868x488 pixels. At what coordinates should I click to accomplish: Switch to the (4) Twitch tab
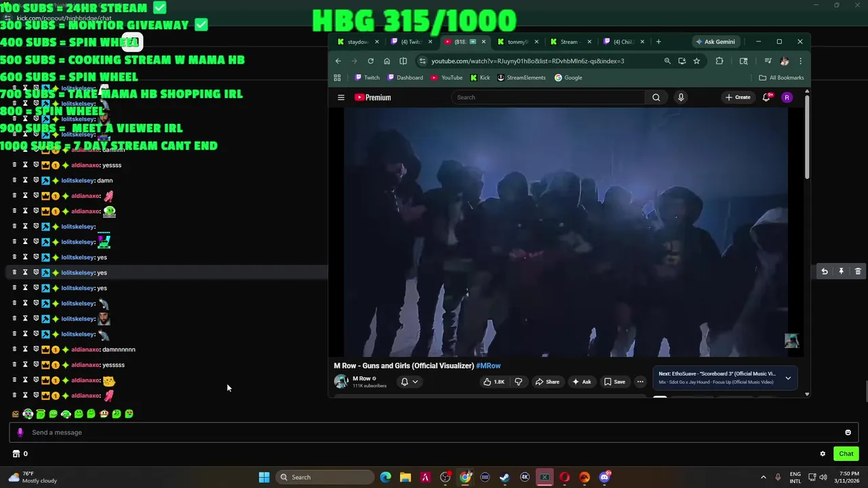pyautogui.click(x=412, y=42)
